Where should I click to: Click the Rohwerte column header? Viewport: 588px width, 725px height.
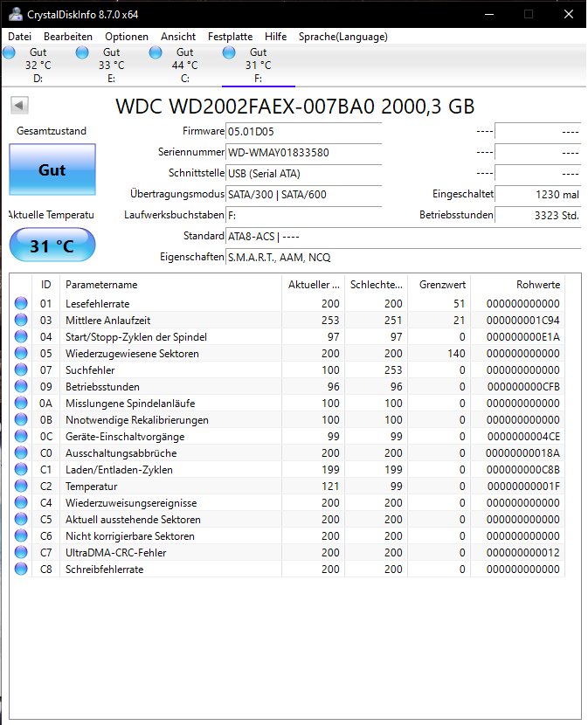click(518, 285)
